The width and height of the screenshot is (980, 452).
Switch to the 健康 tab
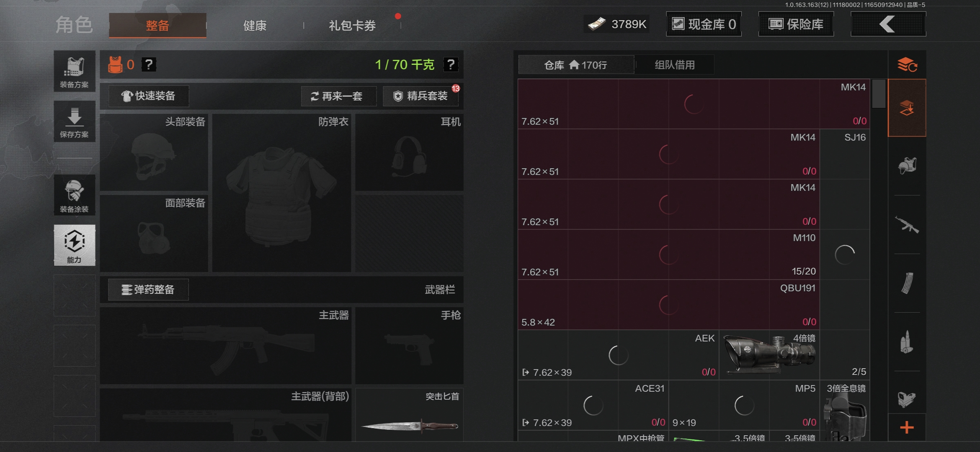click(254, 25)
